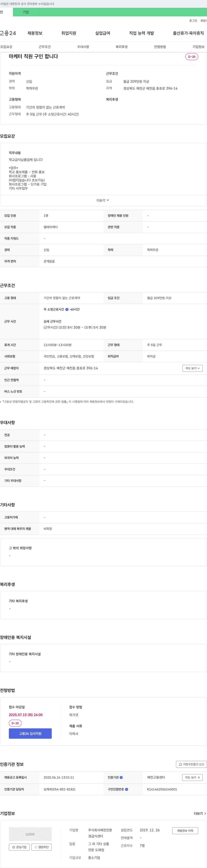Select 비희망 in 병역 대체 복무자 row
Image resolution: width=207 pixels, height=868 pixels.
(47, 529)
